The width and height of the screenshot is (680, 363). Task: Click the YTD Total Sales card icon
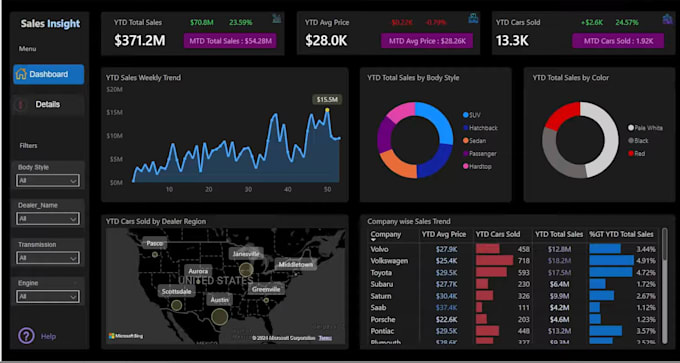(277, 19)
